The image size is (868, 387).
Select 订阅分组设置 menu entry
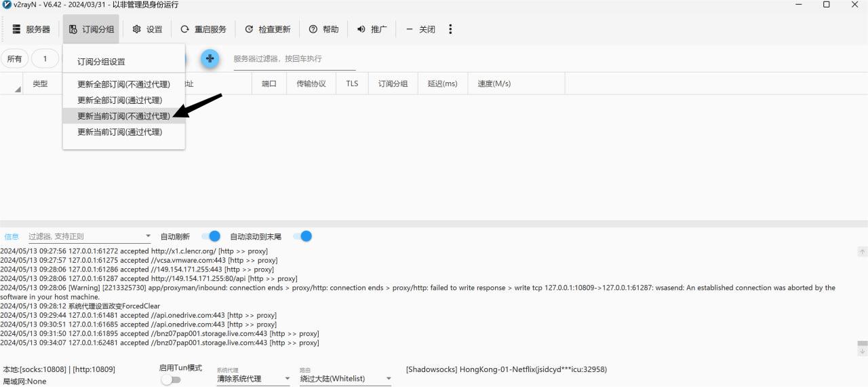click(x=101, y=62)
